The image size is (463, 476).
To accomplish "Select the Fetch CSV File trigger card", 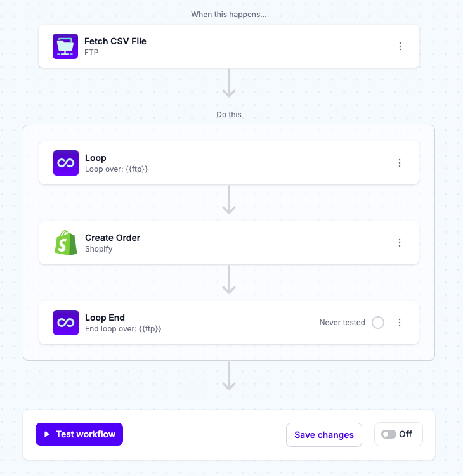I will click(229, 46).
